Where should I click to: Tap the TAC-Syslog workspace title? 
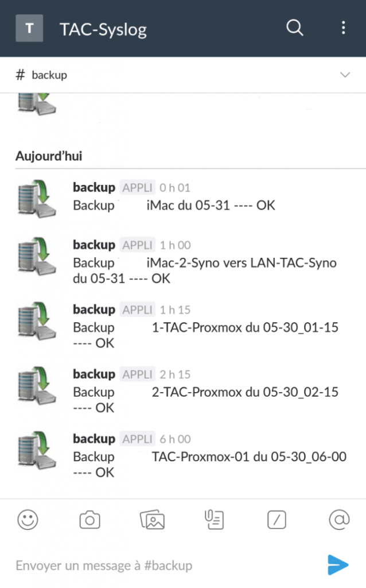coord(103,29)
